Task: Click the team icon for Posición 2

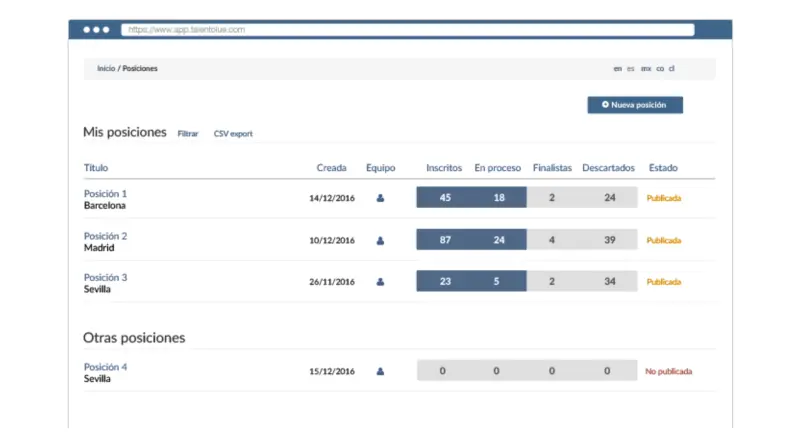Action: (x=380, y=240)
